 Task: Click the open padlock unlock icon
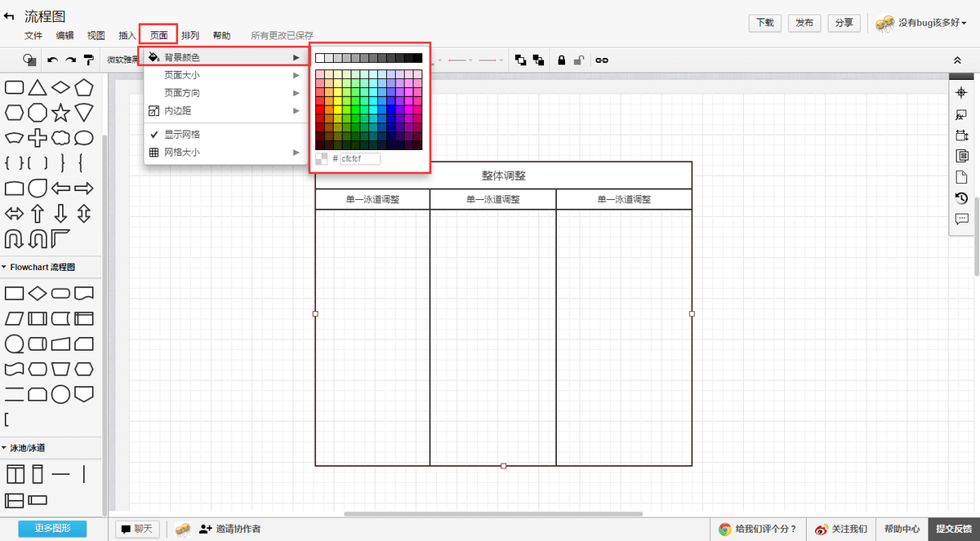[x=578, y=60]
